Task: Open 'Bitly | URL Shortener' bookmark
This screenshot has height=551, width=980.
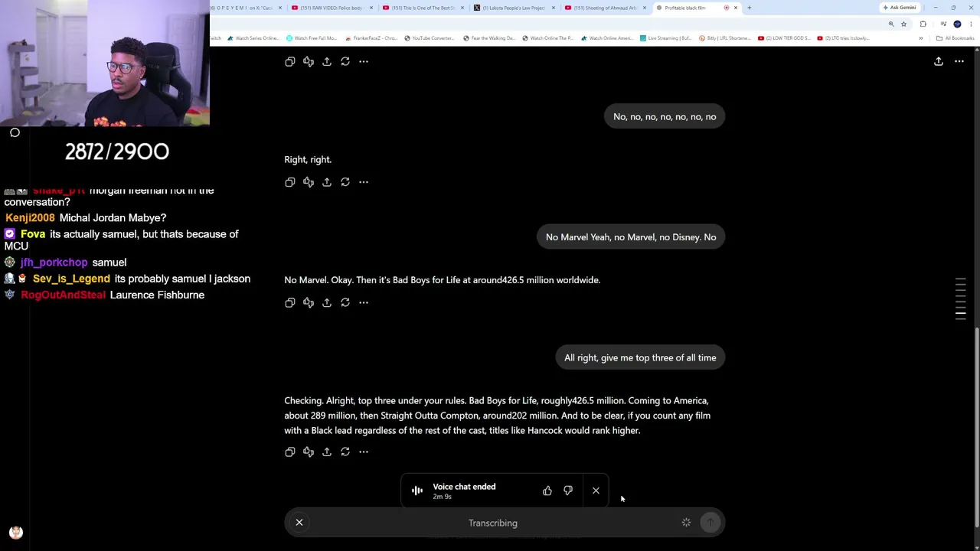Action: pos(725,38)
